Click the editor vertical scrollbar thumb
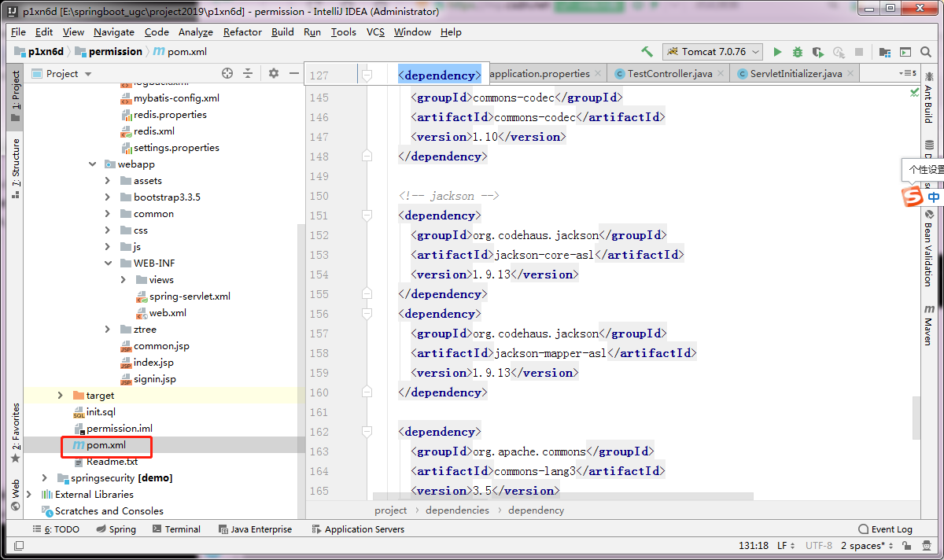This screenshot has height=560, width=944. (916, 418)
